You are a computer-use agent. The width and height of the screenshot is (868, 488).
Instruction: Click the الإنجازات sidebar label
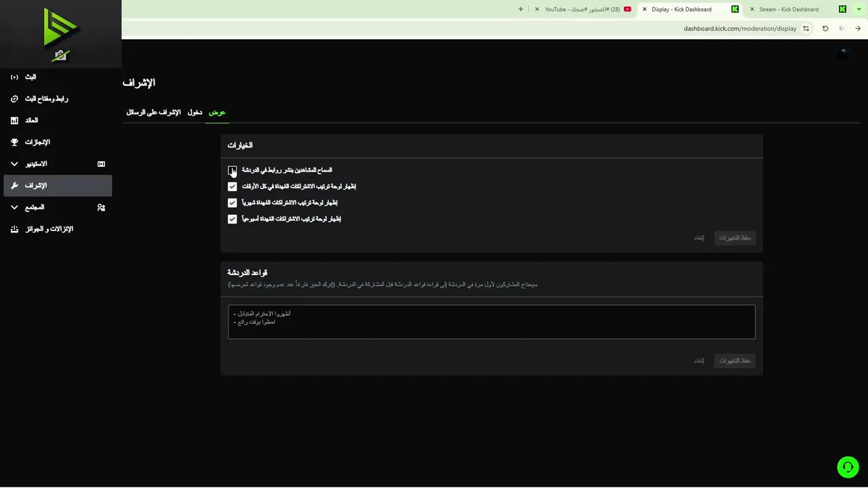tap(37, 142)
